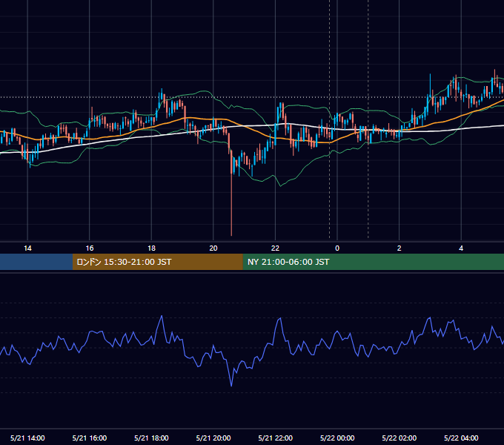This screenshot has height=445, width=504.
Task: Click the hour label 2 on price chart axis
Action: (x=399, y=248)
